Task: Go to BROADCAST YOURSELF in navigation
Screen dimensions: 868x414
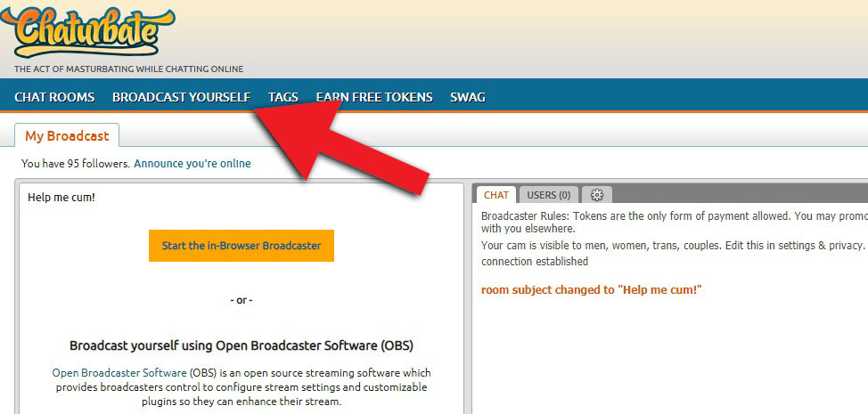Action: [x=182, y=97]
